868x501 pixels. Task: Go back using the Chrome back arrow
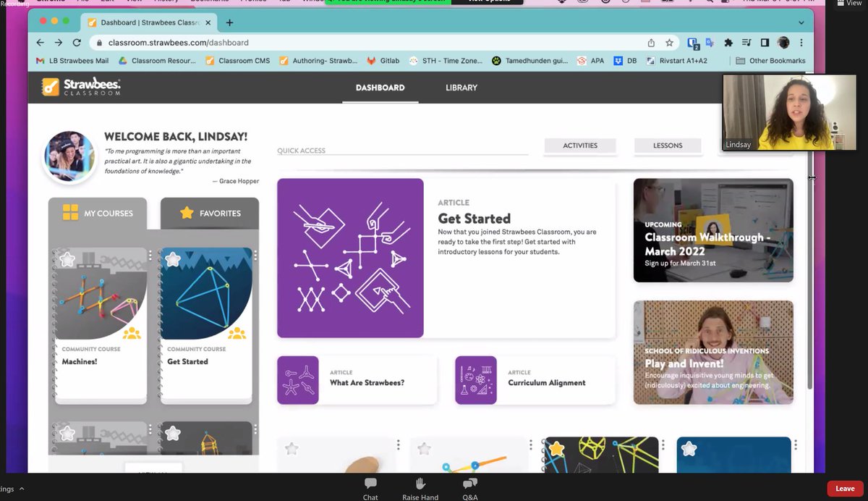point(41,43)
